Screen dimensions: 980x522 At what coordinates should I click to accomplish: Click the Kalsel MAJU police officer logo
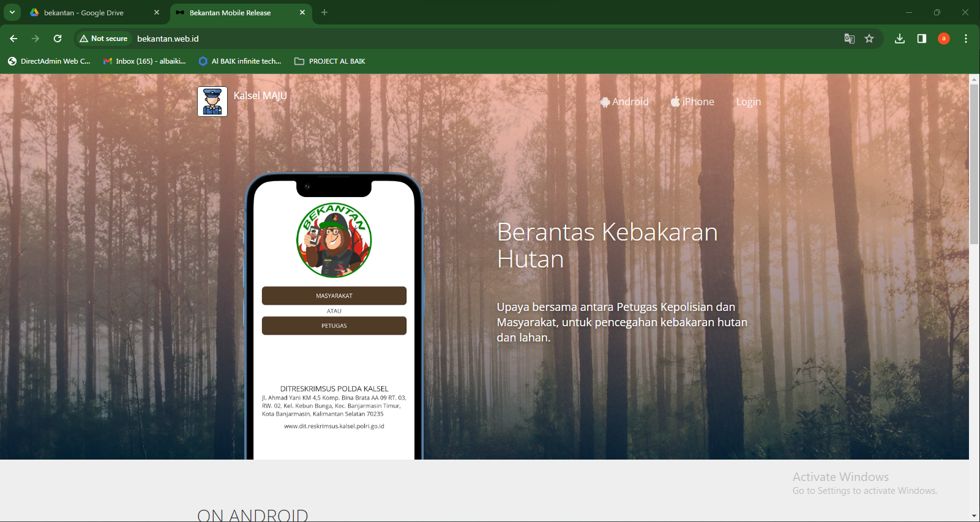212,102
